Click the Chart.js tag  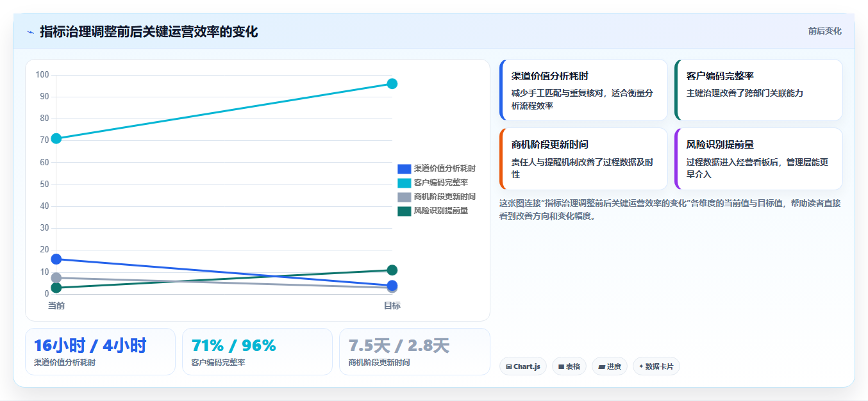pos(523,366)
